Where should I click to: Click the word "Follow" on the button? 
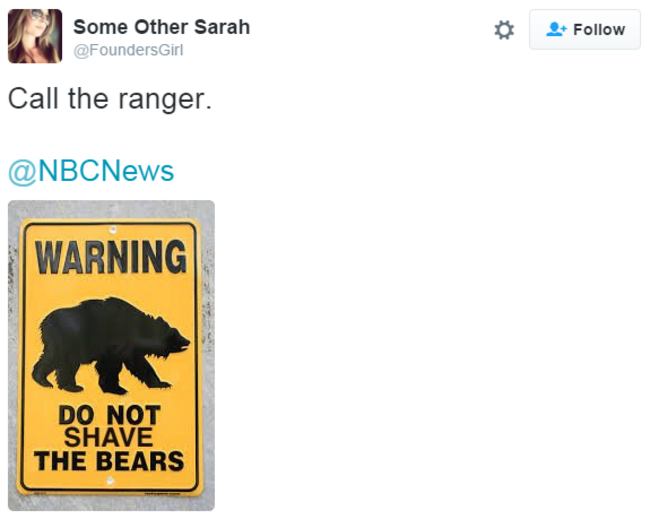point(599,30)
